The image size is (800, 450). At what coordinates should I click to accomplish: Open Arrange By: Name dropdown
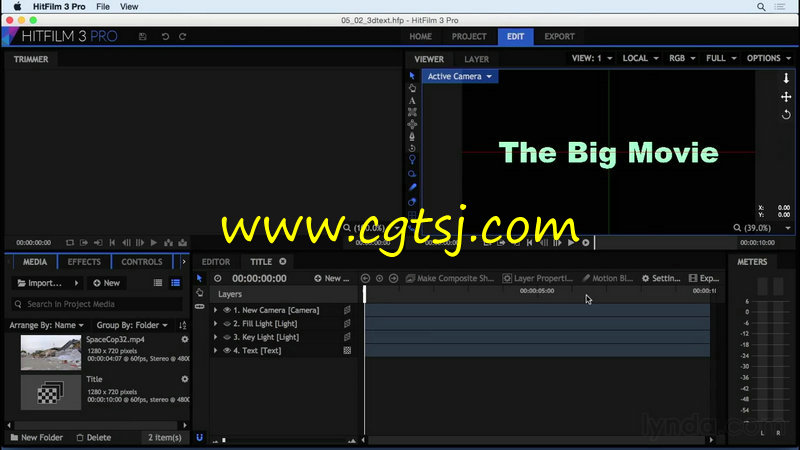tap(46, 325)
